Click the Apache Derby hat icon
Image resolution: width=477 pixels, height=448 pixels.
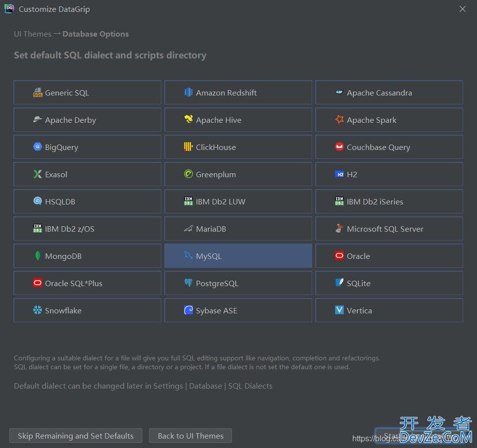point(38,119)
